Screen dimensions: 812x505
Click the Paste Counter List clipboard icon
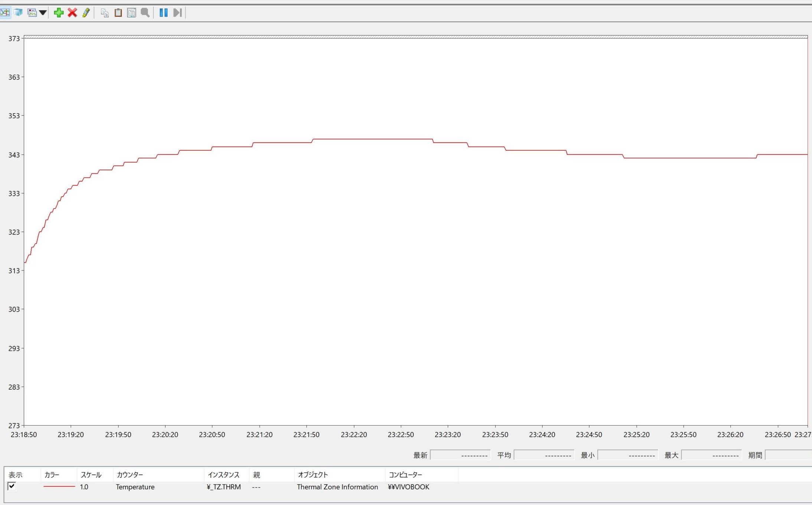(118, 13)
